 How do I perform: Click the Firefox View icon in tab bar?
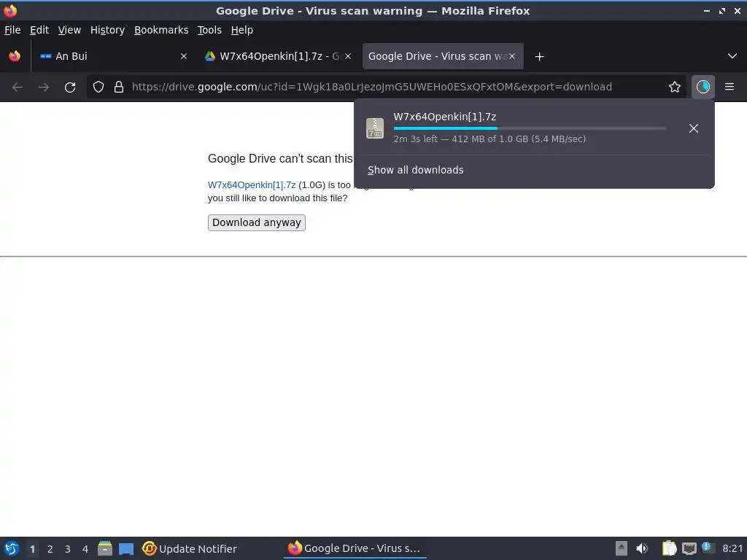[x=15, y=56]
